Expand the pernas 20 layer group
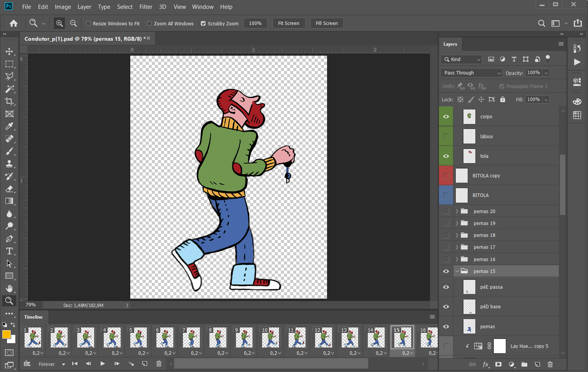588x372 pixels. click(x=457, y=212)
